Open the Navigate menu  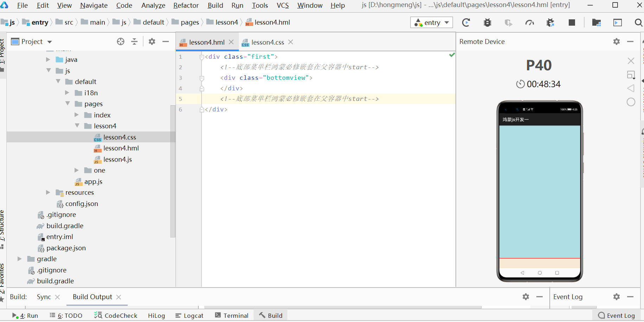point(94,5)
